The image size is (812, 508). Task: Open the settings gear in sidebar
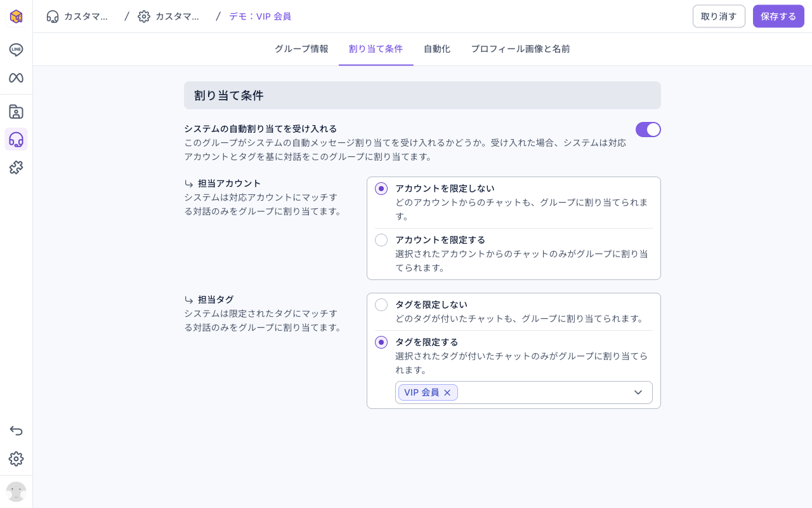(16, 459)
